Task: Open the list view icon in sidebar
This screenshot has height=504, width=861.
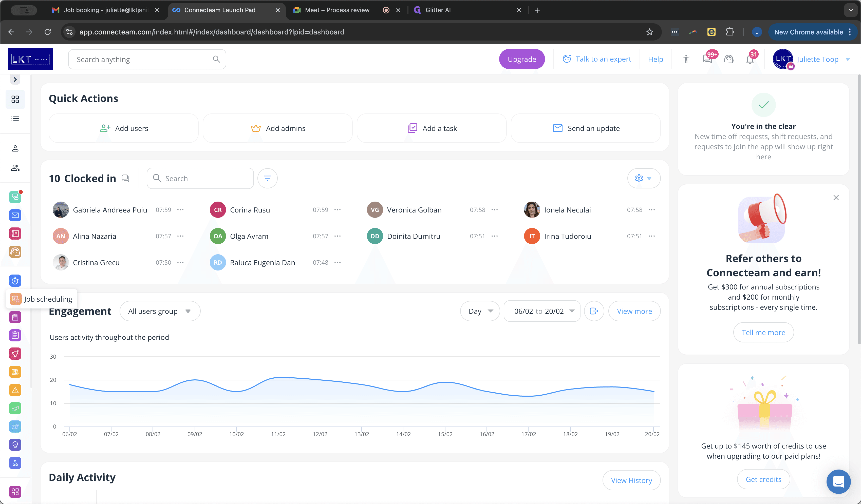Action: point(15,119)
